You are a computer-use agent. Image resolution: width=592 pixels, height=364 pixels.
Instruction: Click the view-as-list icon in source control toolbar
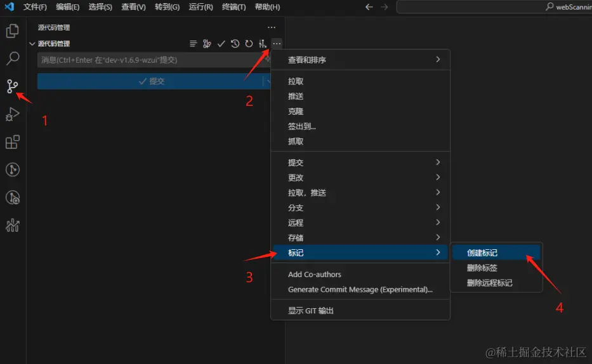click(x=193, y=44)
